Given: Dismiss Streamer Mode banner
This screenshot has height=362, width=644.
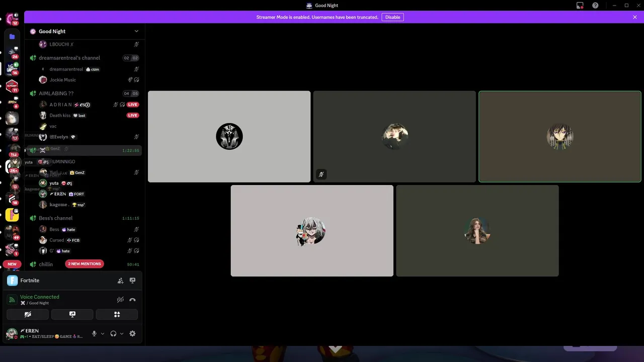Looking at the screenshot, I should tap(635, 17).
